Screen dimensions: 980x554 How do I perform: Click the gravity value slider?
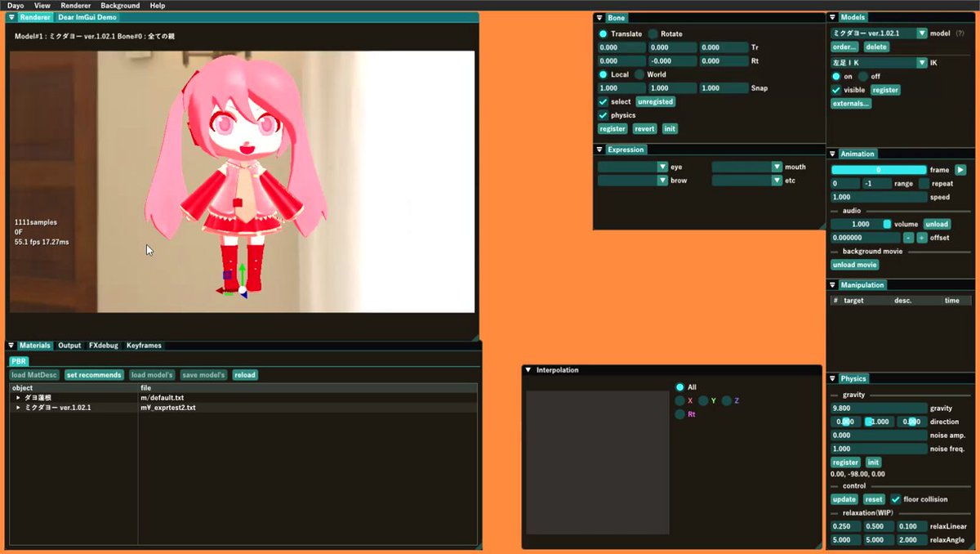pos(879,408)
